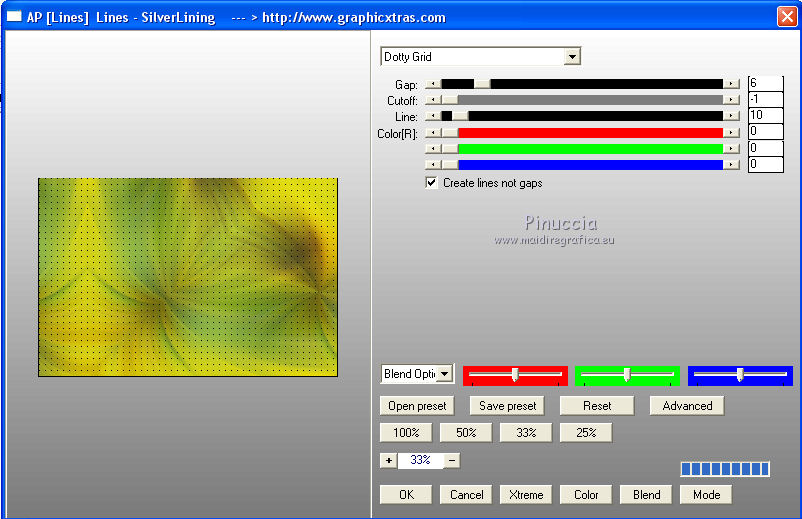Screen dimensions: 802x519
Task: Click the blue progress bar
Action: pyautogui.click(x=725, y=469)
